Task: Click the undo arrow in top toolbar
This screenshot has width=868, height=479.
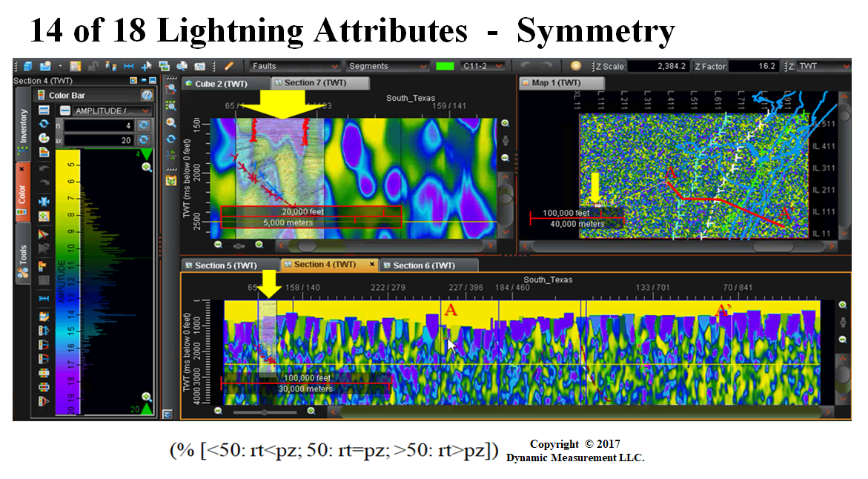Action: [x=526, y=66]
